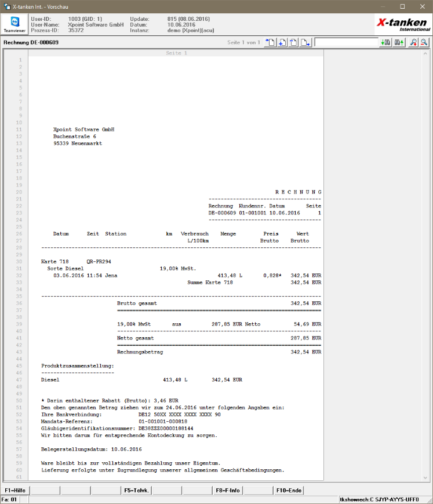Click VAT amount '54,69 EUR'

point(308,324)
